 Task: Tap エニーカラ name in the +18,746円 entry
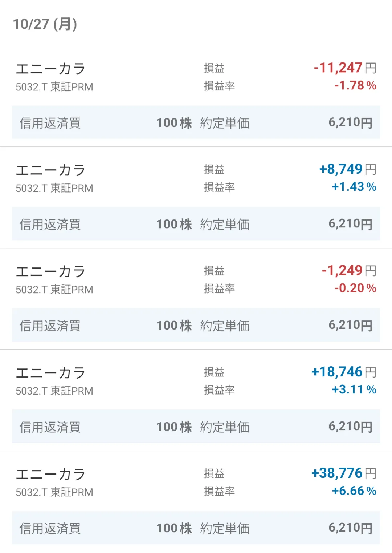coord(50,373)
